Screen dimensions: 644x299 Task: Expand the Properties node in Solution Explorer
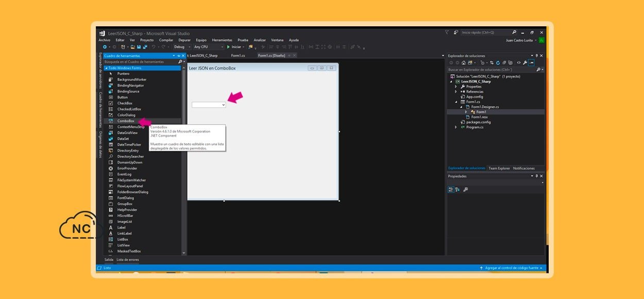[x=456, y=87]
